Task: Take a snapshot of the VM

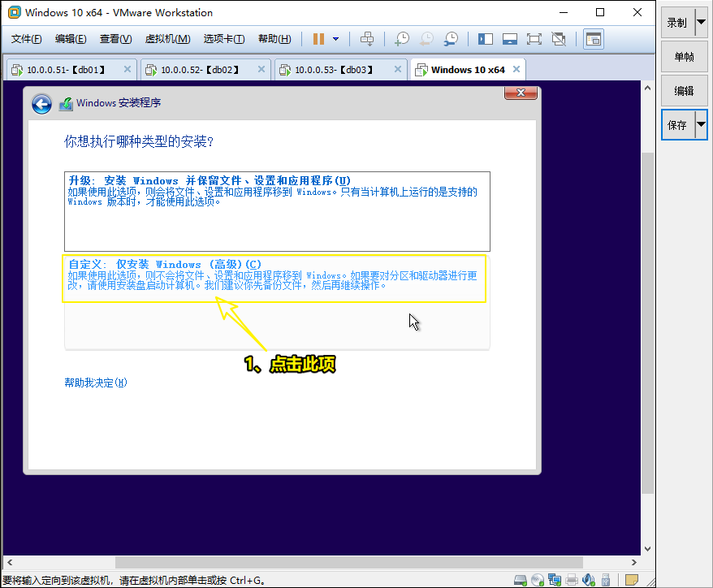Action: click(x=402, y=39)
